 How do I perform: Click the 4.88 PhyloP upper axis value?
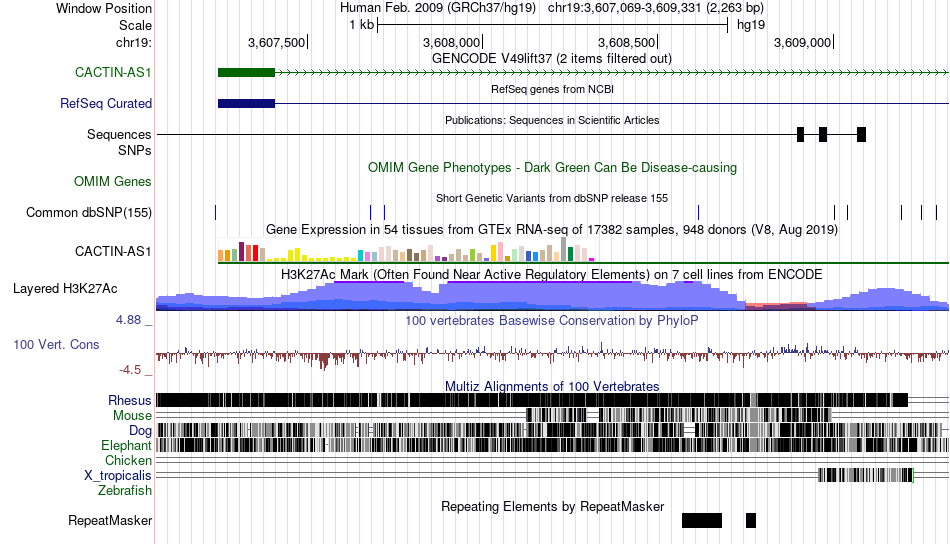pos(128,320)
